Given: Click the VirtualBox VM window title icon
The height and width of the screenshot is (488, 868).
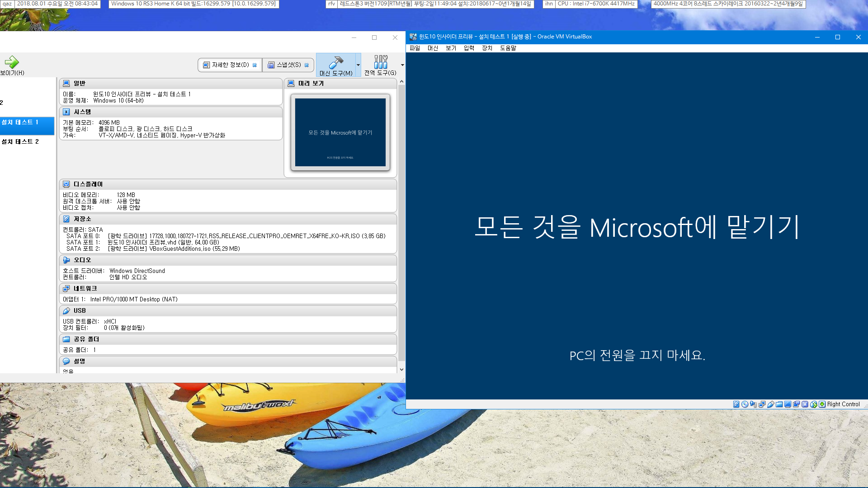Looking at the screenshot, I should tap(413, 37).
